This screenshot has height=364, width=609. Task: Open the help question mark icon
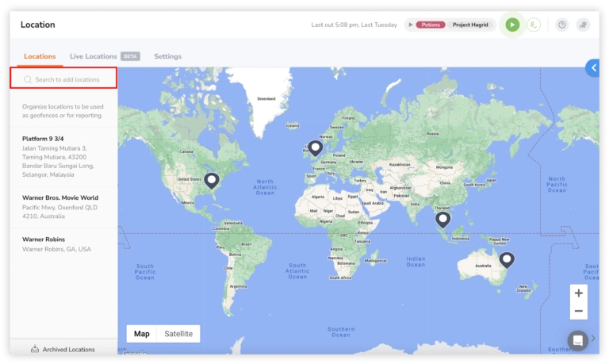(561, 25)
